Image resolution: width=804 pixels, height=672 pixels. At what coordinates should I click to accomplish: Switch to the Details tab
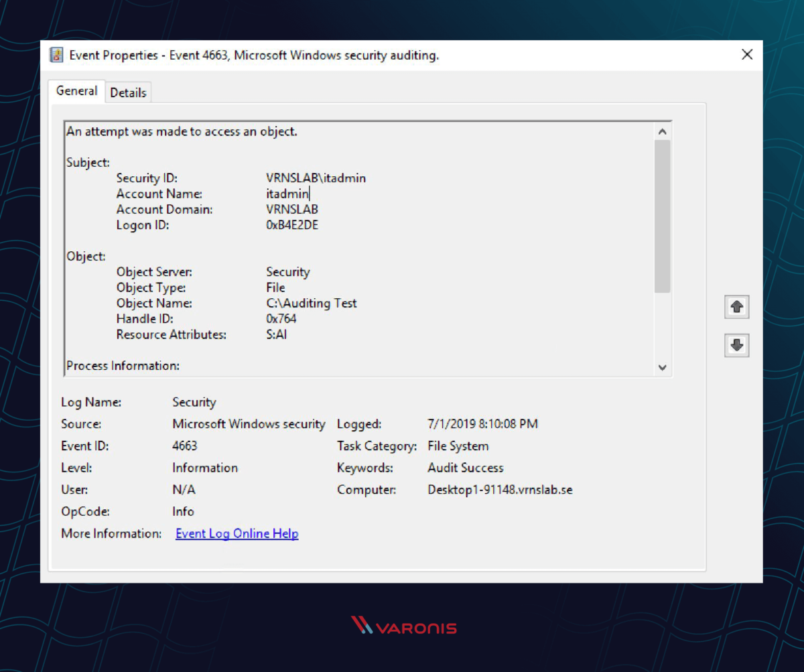[x=128, y=92]
